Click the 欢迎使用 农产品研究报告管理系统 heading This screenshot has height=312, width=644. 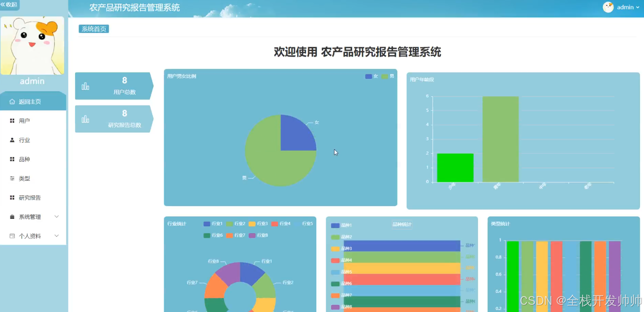(357, 52)
